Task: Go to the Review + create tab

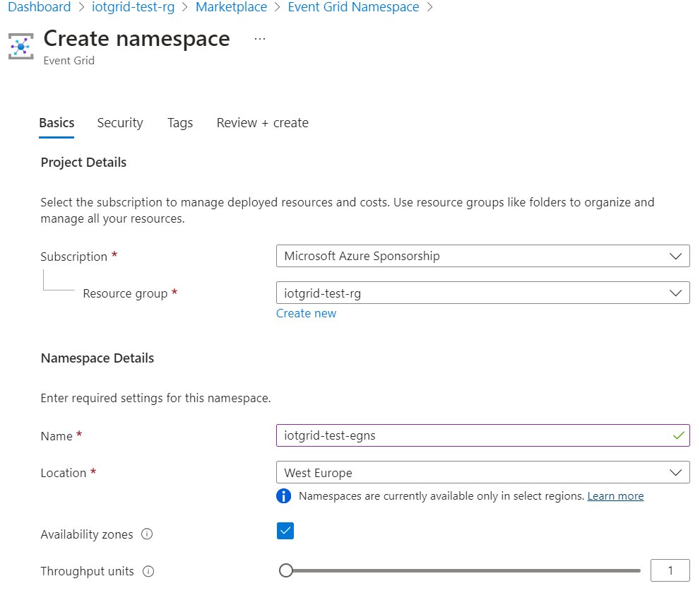Action: coord(262,123)
